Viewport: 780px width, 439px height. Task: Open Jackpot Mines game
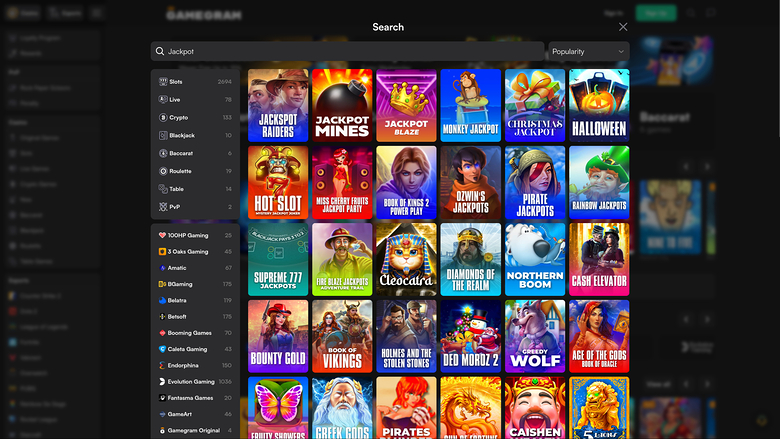(342, 105)
